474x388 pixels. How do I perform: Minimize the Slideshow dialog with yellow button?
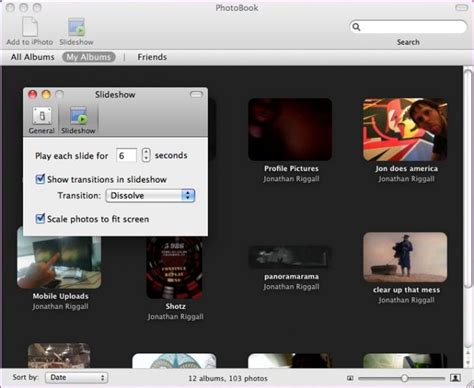tap(46, 95)
